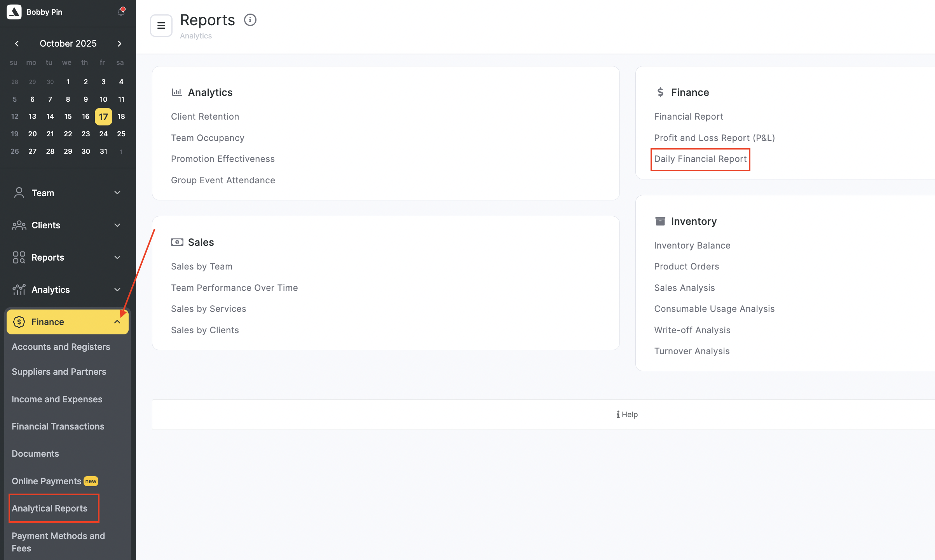Open Accounts and Registers submenu item
This screenshot has width=935, height=560.
point(61,347)
